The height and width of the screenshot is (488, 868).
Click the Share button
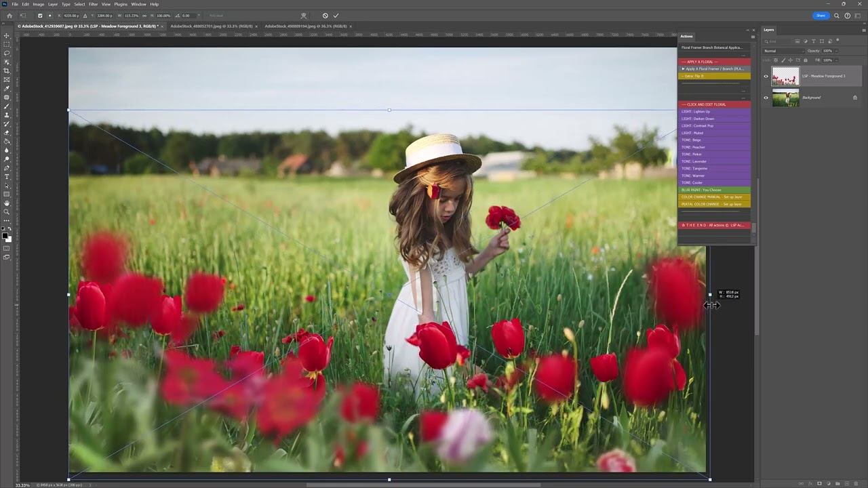(x=821, y=16)
